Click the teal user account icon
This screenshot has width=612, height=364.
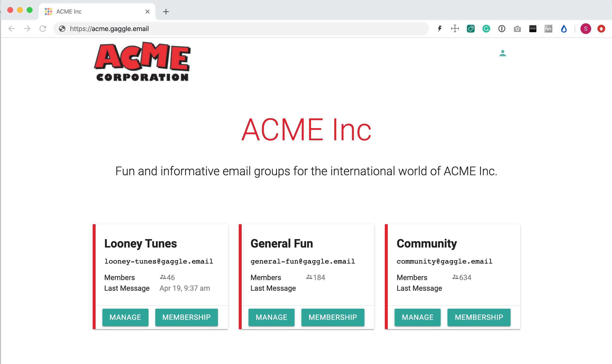pyautogui.click(x=503, y=53)
